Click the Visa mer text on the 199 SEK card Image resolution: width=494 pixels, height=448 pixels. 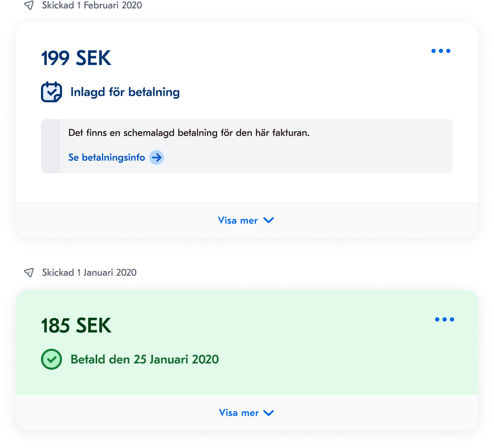coord(238,221)
